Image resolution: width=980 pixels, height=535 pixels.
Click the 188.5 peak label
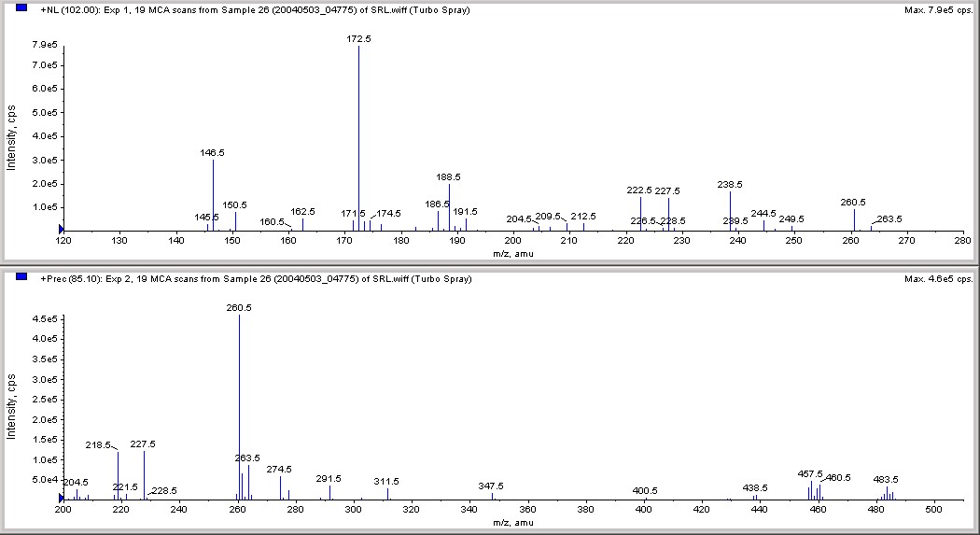449,177
